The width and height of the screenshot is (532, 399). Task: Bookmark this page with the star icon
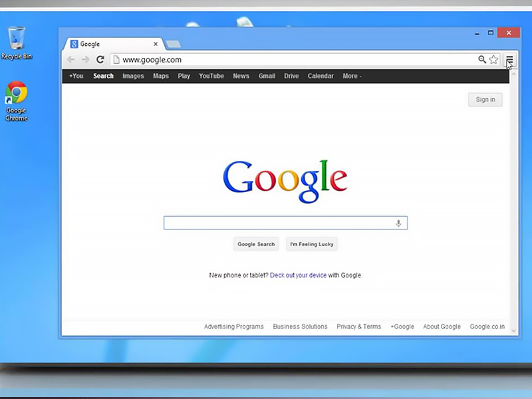(493, 60)
